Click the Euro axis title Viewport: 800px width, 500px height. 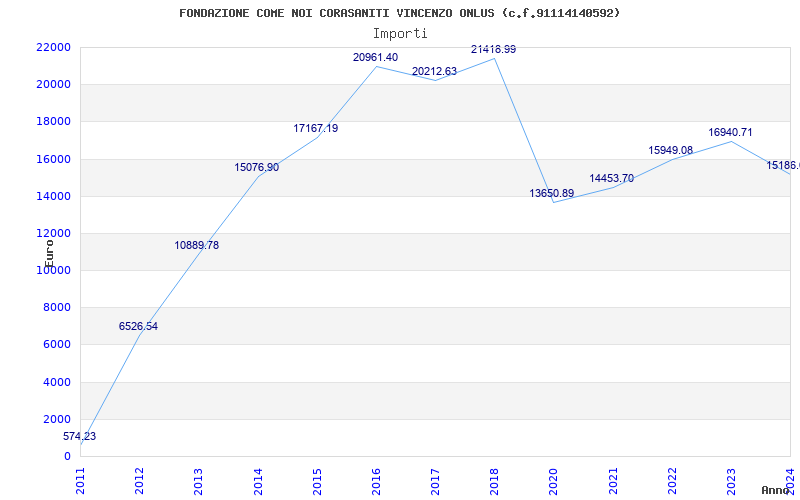[x=48, y=254]
